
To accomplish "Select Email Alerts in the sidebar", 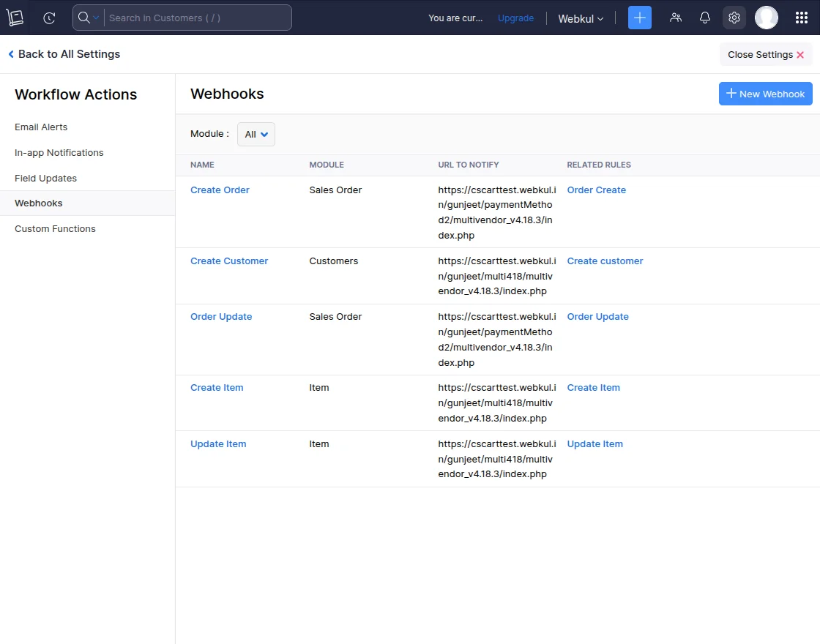I will pos(41,127).
